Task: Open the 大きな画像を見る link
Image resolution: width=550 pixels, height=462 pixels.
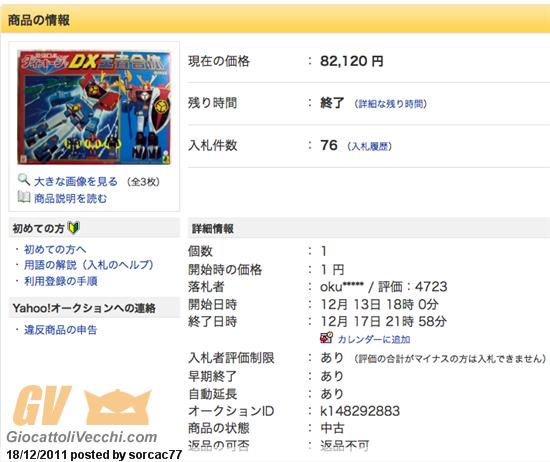Action: click(x=76, y=182)
